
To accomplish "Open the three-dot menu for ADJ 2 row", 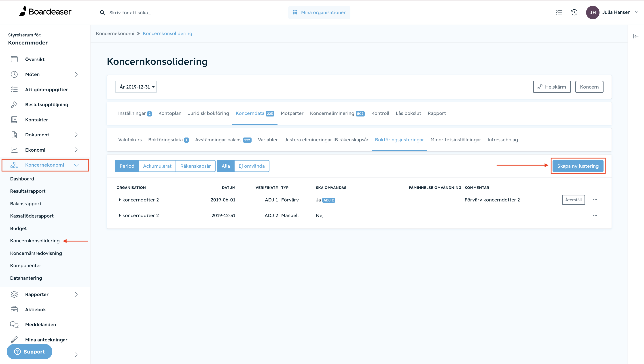I will pyautogui.click(x=595, y=215).
